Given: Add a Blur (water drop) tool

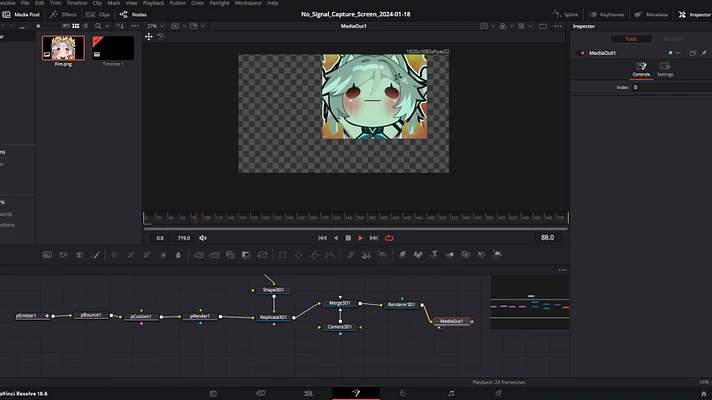Looking at the screenshot, I should pos(178,255).
